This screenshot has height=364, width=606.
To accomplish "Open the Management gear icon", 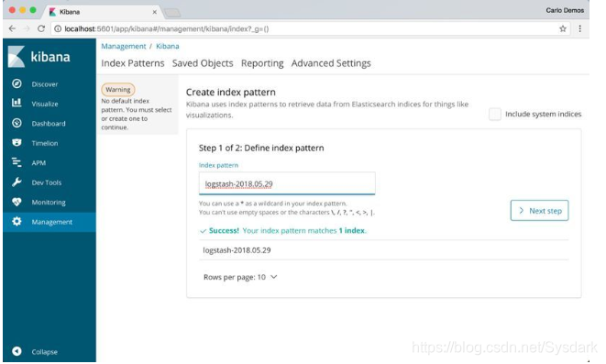I will pyautogui.click(x=17, y=221).
